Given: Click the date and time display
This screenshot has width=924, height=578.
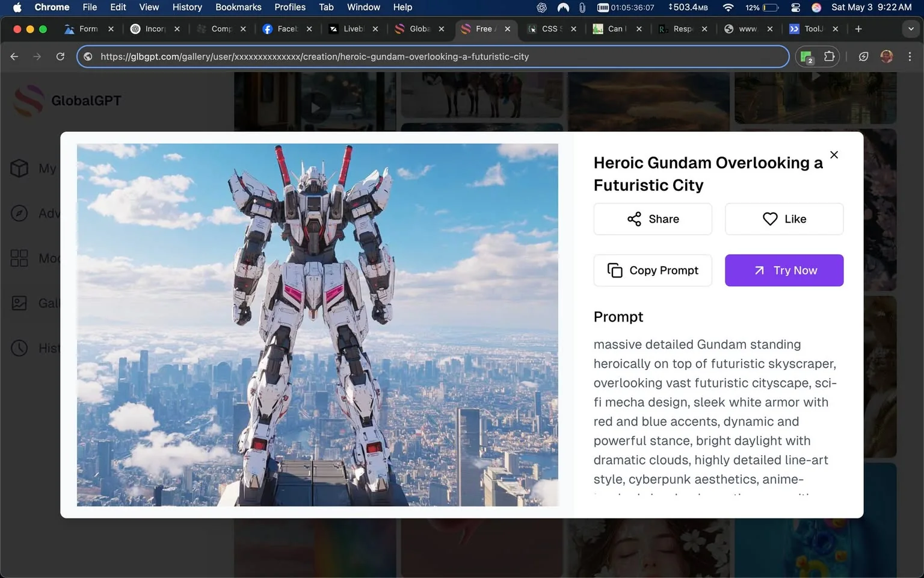Looking at the screenshot, I should 871,7.
